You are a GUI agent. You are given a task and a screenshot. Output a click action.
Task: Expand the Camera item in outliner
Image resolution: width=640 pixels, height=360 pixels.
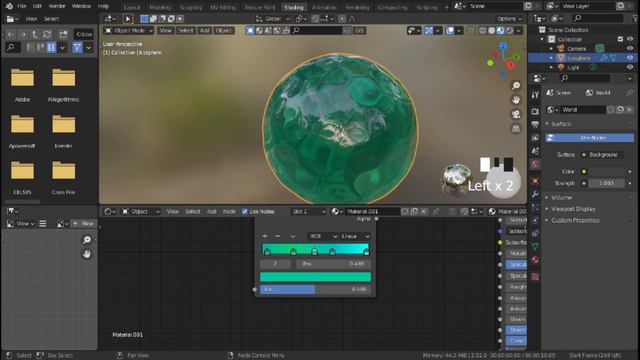pyautogui.click(x=551, y=49)
